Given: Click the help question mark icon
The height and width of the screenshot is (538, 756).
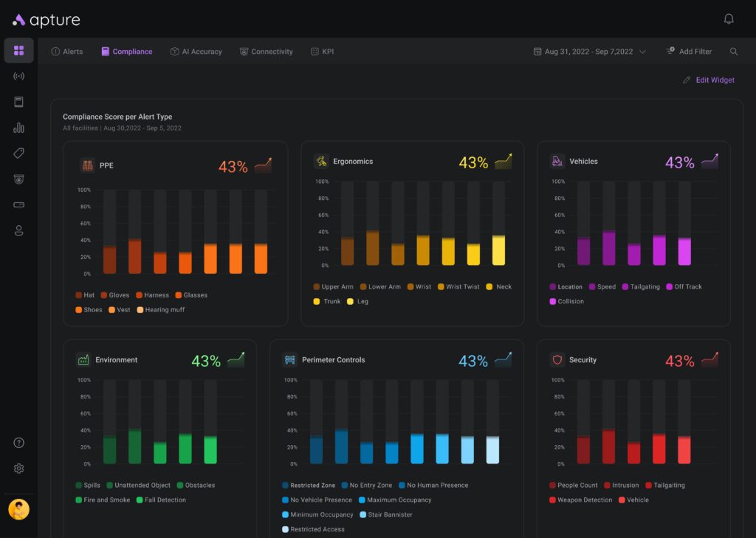Looking at the screenshot, I should click(x=19, y=443).
